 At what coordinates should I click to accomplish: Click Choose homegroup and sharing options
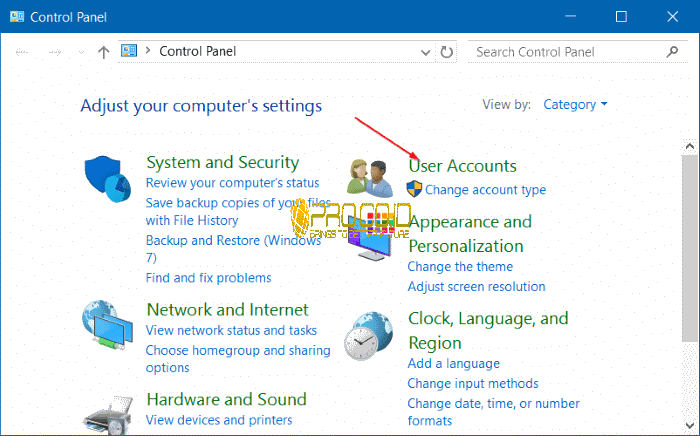[x=238, y=359]
